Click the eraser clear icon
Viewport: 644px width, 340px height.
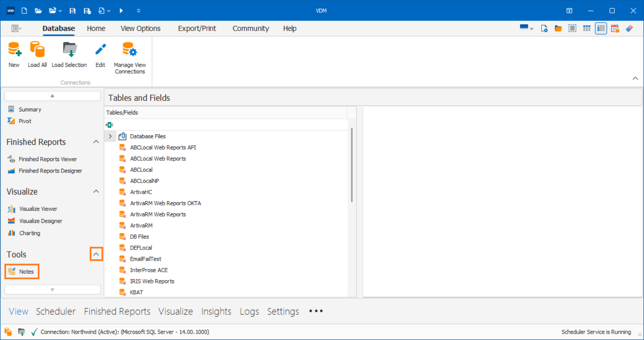pos(629,28)
